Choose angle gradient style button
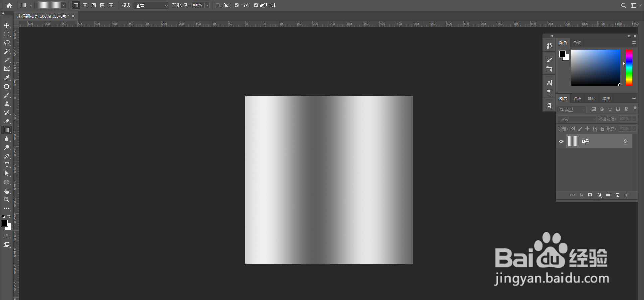644x300 pixels. (x=94, y=5)
